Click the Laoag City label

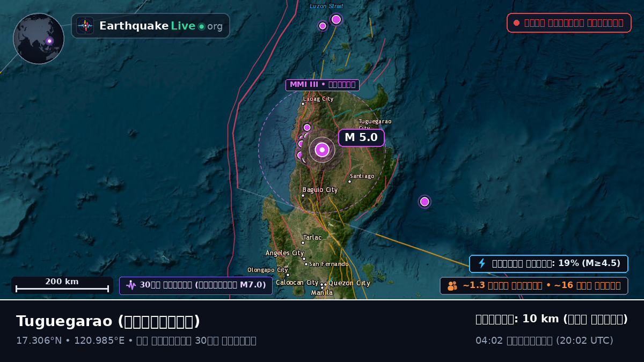coord(318,99)
